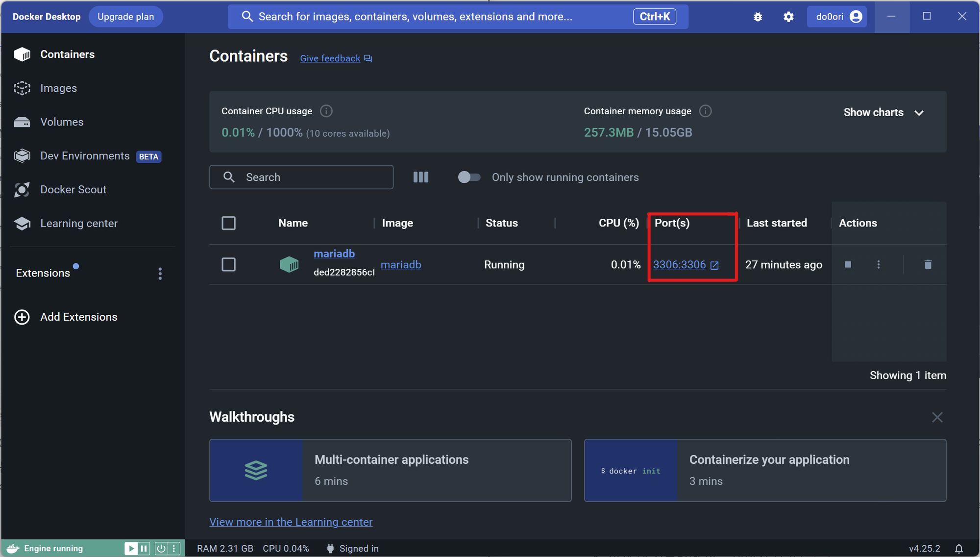Open Containerize your application walkthrough
980x557 pixels.
click(765, 470)
